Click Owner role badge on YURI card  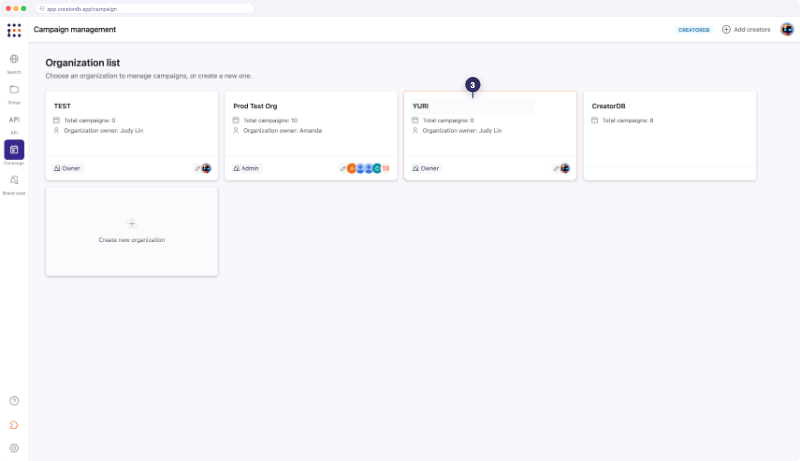coord(426,168)
